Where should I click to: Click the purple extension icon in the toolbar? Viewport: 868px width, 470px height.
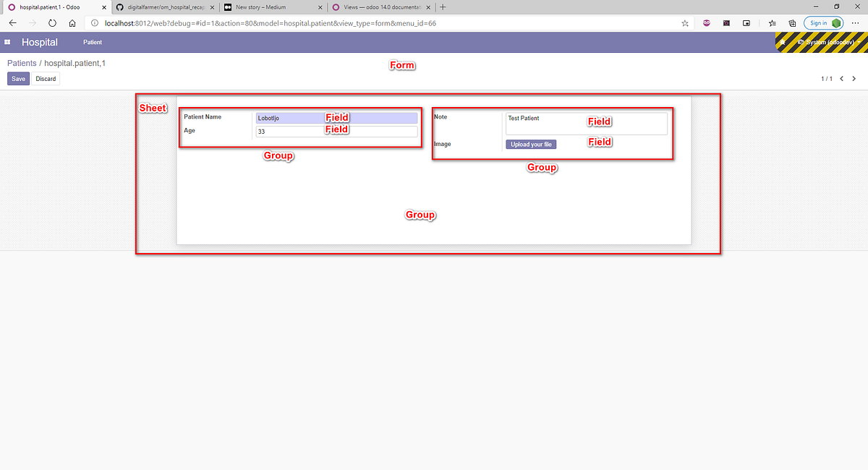(706, 22)
